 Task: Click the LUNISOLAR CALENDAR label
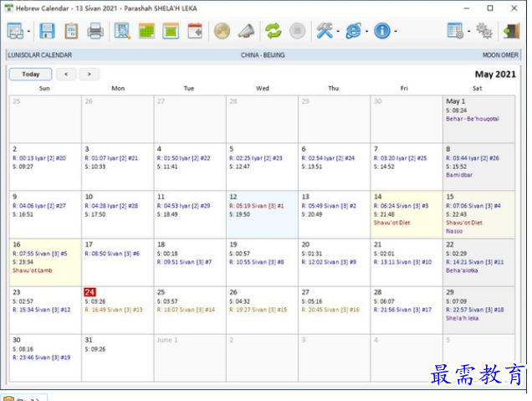point(39,55)
